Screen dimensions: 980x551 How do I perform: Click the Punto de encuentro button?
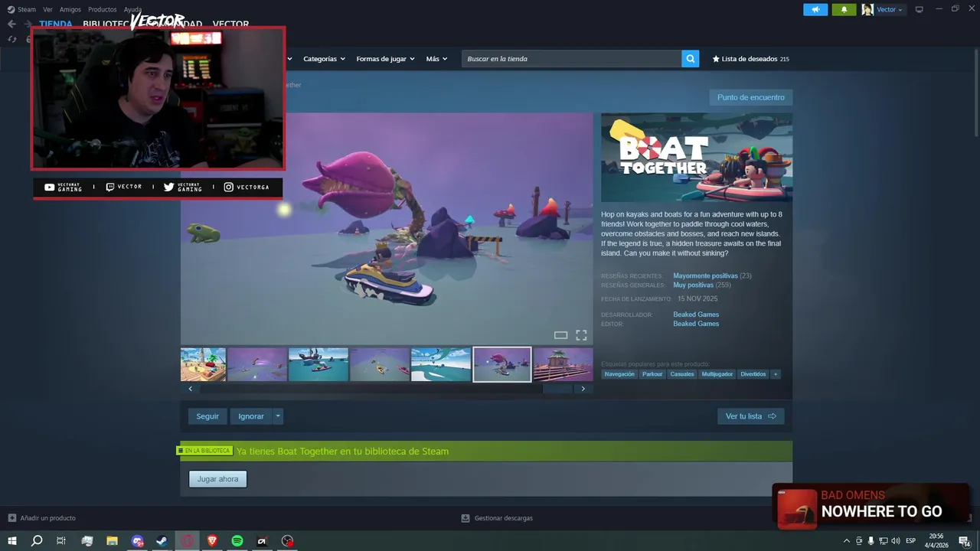click(750, 97)
